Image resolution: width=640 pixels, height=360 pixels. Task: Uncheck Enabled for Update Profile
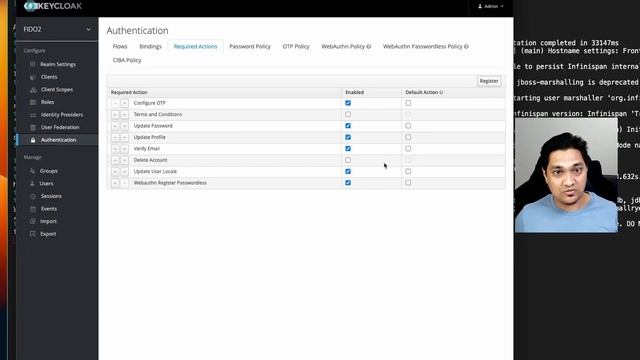coord(348,137)
